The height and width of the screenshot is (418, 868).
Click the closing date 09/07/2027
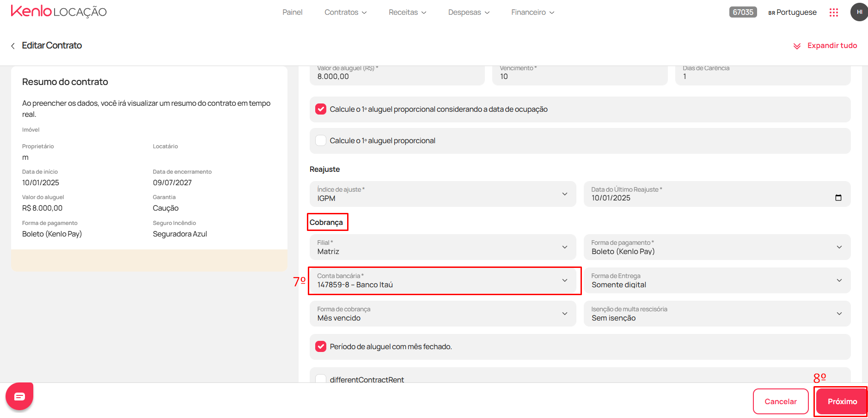(x=172, y=182)
